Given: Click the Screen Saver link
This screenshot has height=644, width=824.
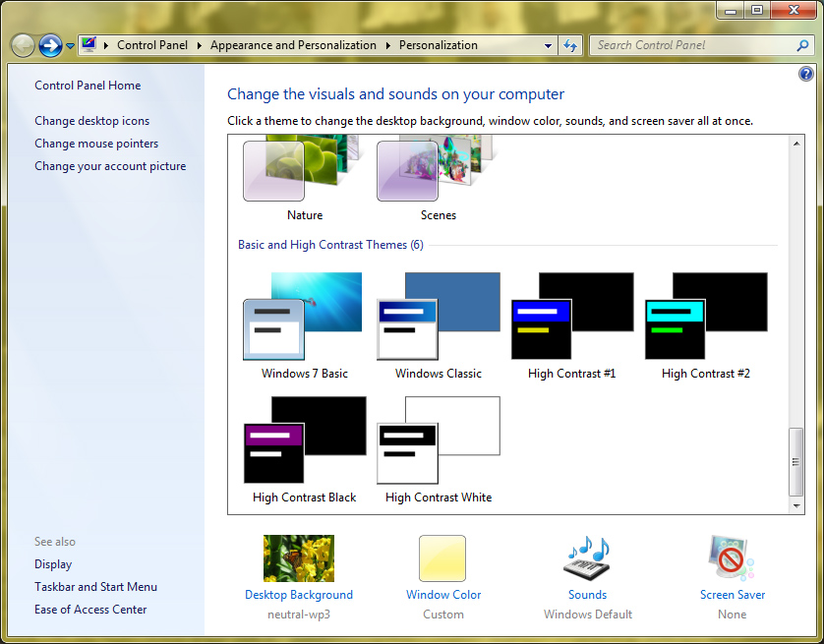Looking at the screenshot, I should click(x=733, y=595).
